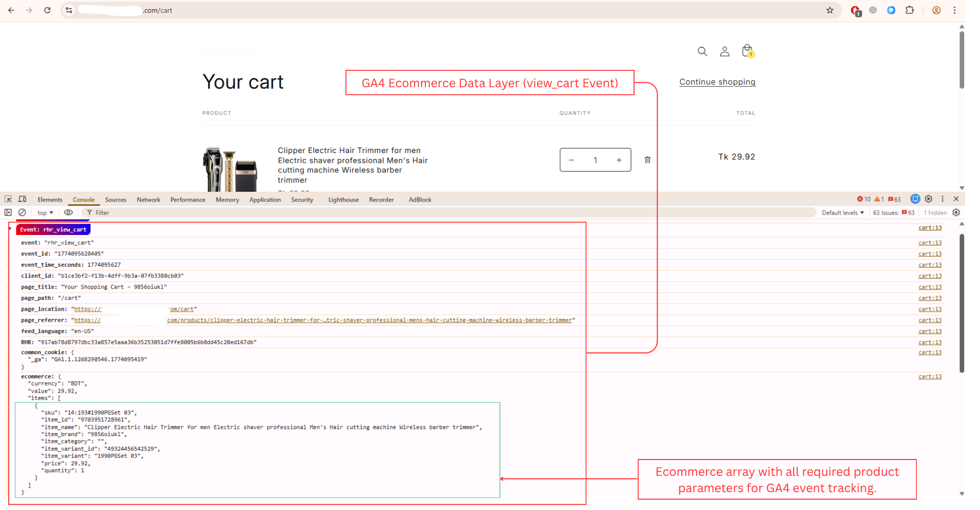Viewport: 980px width, 510px height.
Task: Open the 63 Issues link in console toolbar
Action: tap(894, 213)
